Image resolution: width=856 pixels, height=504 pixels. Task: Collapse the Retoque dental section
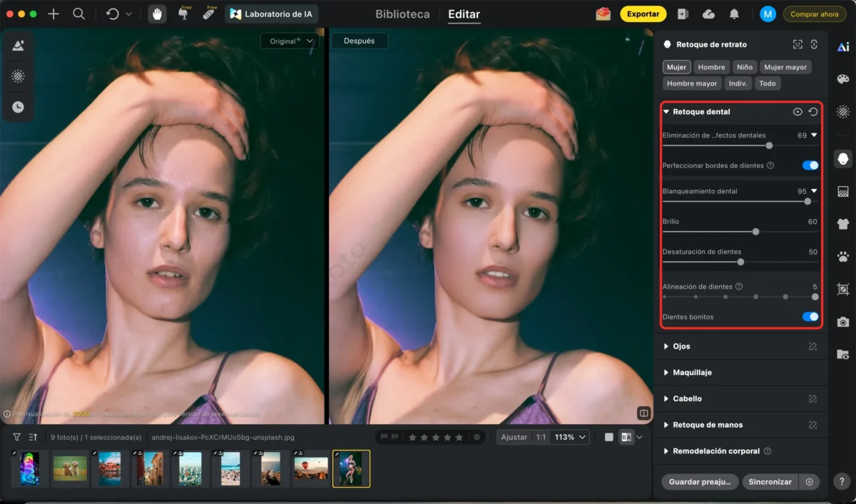(666, 111)
